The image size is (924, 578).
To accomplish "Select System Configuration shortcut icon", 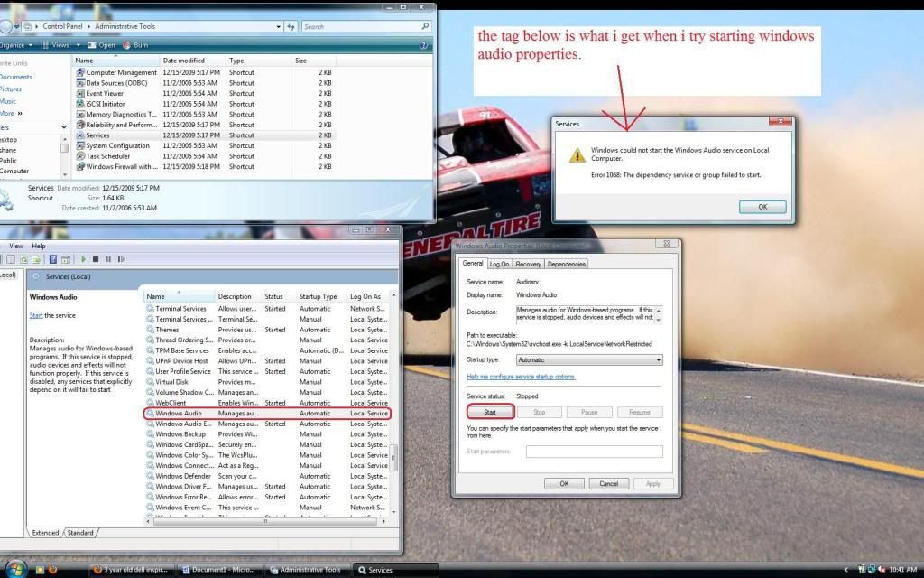I will pos(80,145).
